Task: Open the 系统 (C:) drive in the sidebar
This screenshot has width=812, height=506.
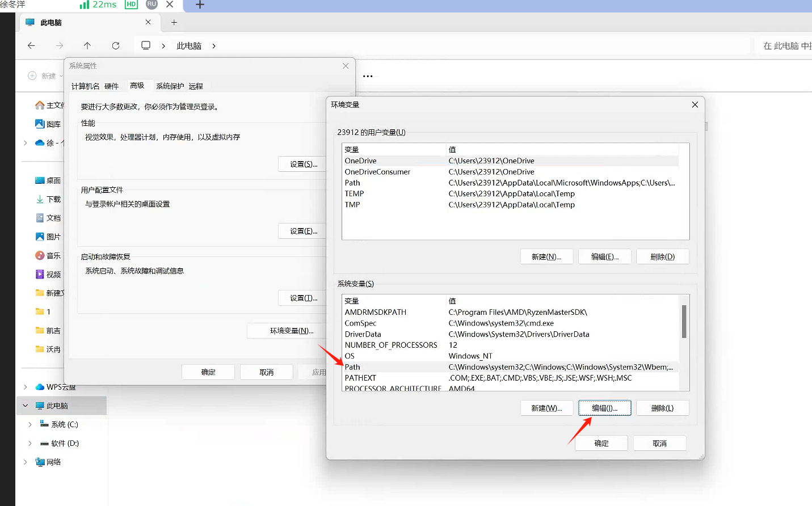Action: coord(59,424)
